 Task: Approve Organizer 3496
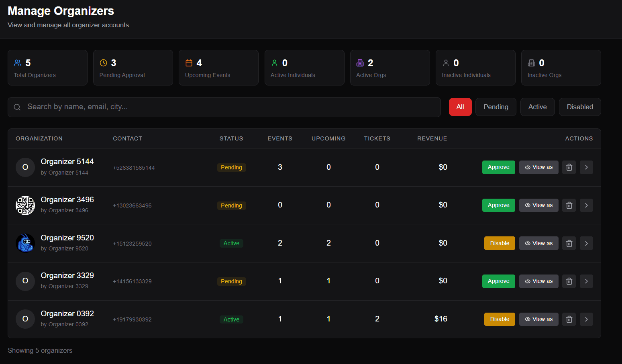click(498, 205)
